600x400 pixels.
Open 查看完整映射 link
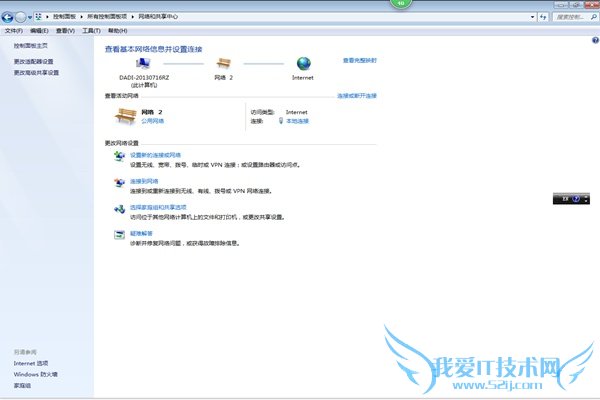[359, 60]
